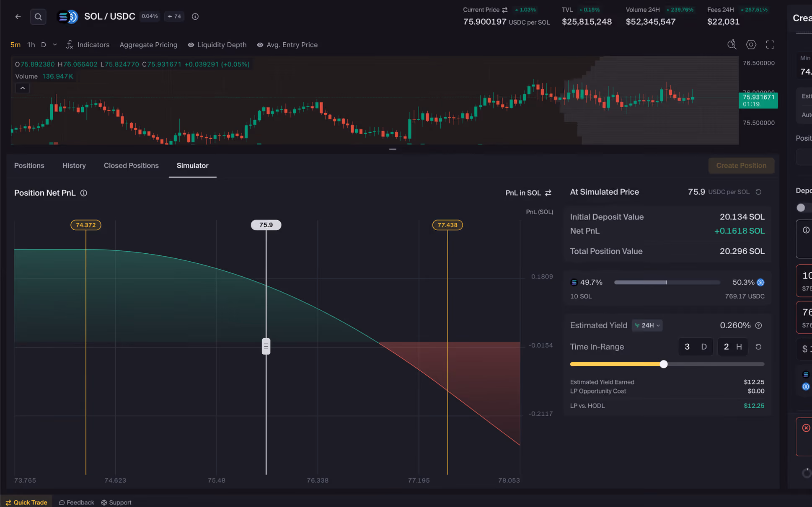The width and height of the screenshot is (812, 507).
Task: Click the Position Net PnL info icon
Action: point(84,193)
